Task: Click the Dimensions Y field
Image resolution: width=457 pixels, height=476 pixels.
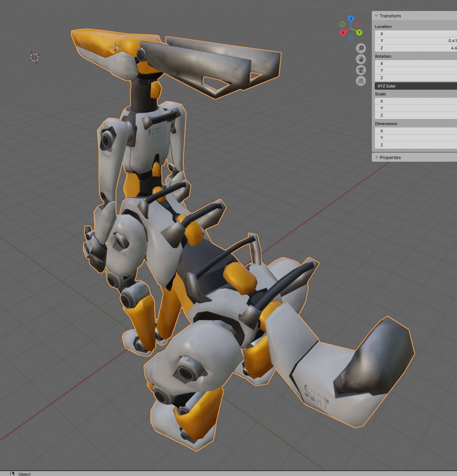Action: (x=416, y=138)
